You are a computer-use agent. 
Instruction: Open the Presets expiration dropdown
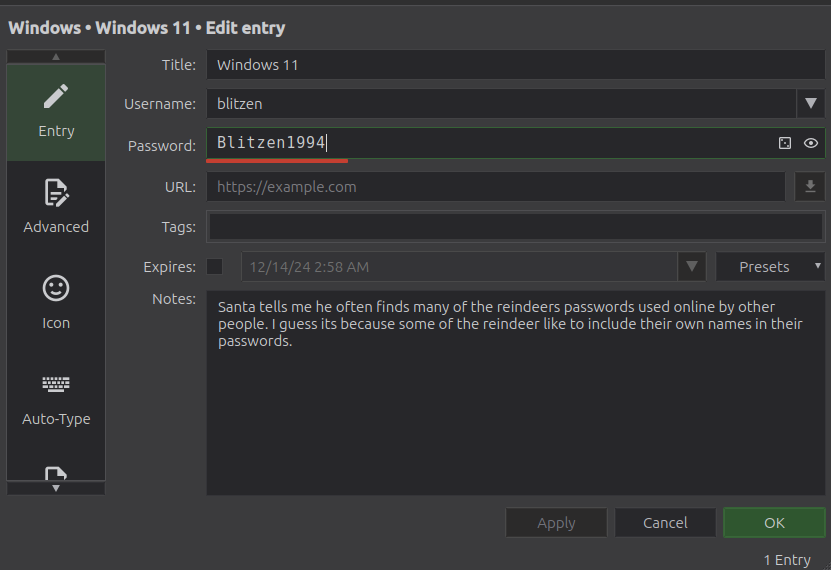tap(770, 267)
